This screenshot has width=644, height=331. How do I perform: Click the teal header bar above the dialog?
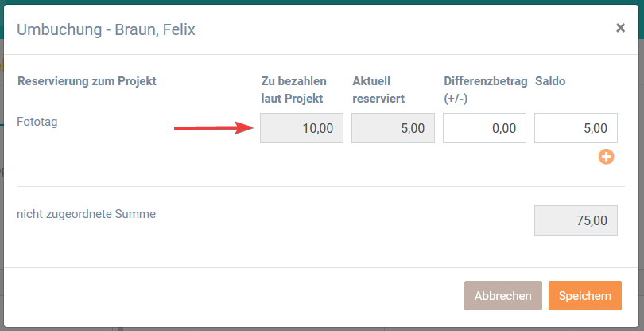[318, 2]
